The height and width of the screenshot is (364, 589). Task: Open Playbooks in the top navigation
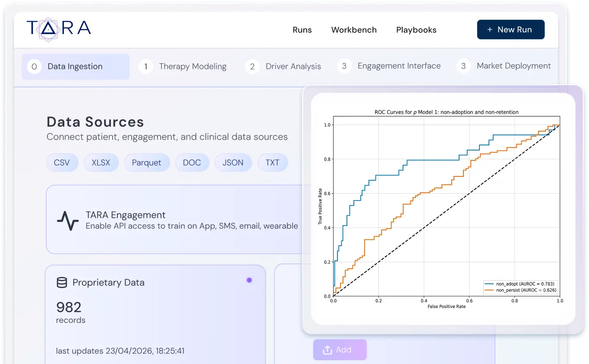click(416, 30)
